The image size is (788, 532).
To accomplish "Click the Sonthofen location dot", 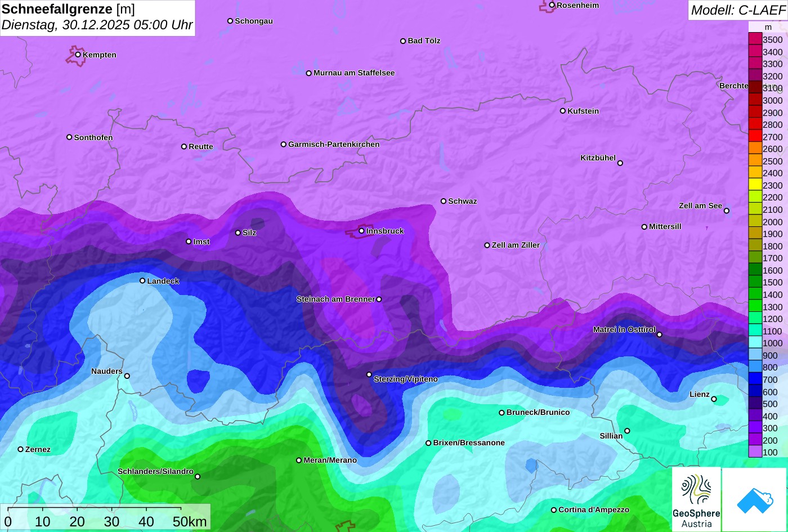I will pyautogui.click(x=70, y=137).
